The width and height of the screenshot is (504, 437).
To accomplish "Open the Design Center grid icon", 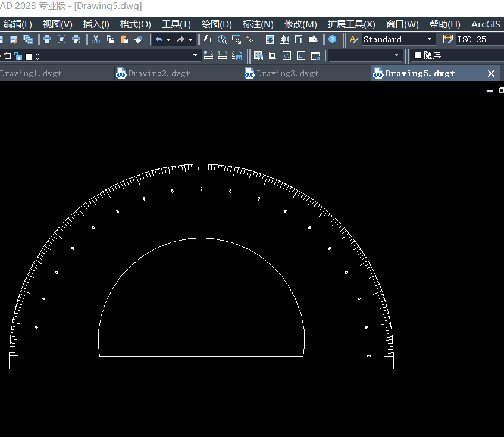I will coord(284,39).
